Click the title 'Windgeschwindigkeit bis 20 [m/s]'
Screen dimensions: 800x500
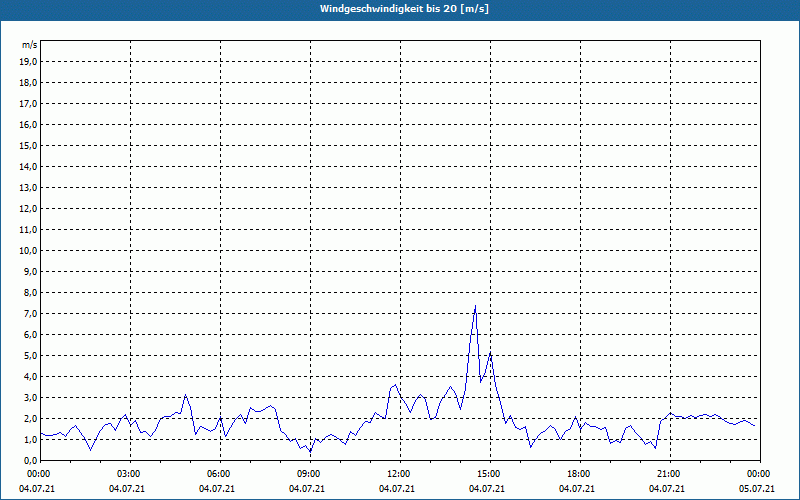tap(405, 9)
